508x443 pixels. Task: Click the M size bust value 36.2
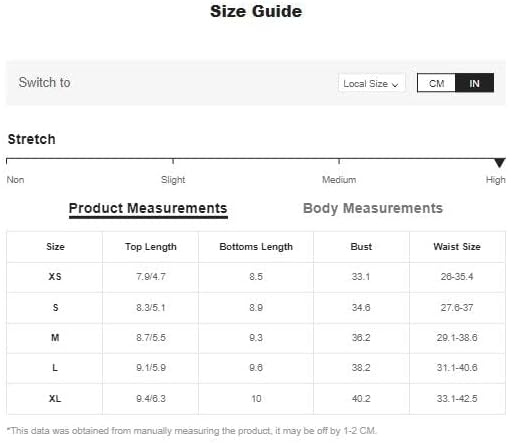[361, 338]
